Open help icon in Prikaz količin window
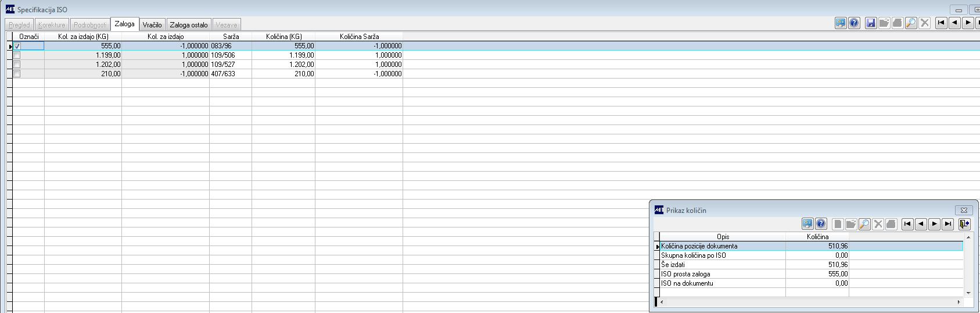 (820, 224)
